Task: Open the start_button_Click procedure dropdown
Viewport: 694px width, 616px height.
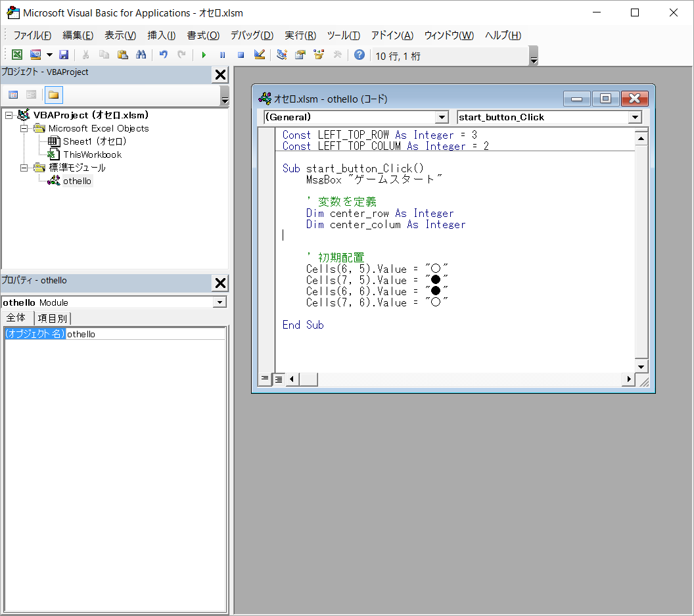Action: tap(634, 117)
